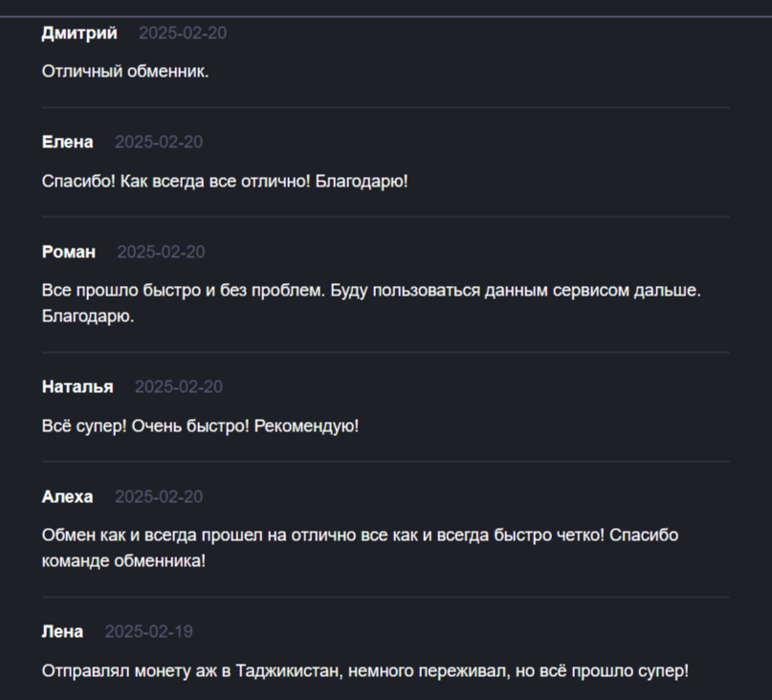Click the date next to Дмитрий

[182, 33]
